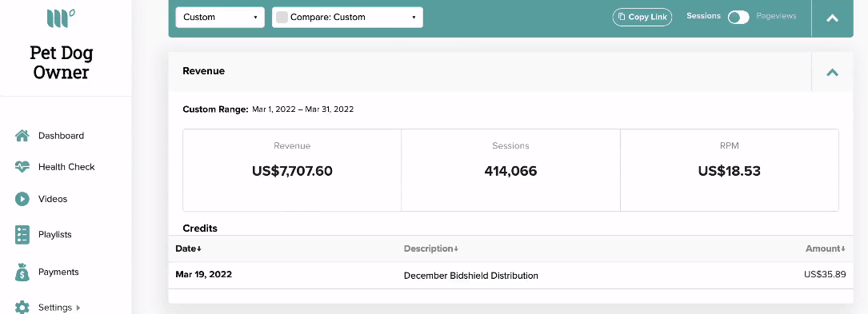Click the copy icon in Copy Link
868x314 pixels.
click(x=622, y=17)
